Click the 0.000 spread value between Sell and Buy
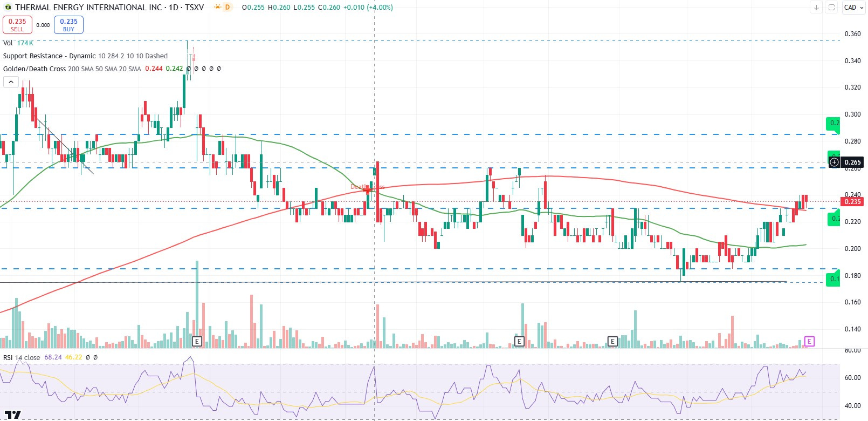Viewport: 868px width, 421px height. pos(43,25)
